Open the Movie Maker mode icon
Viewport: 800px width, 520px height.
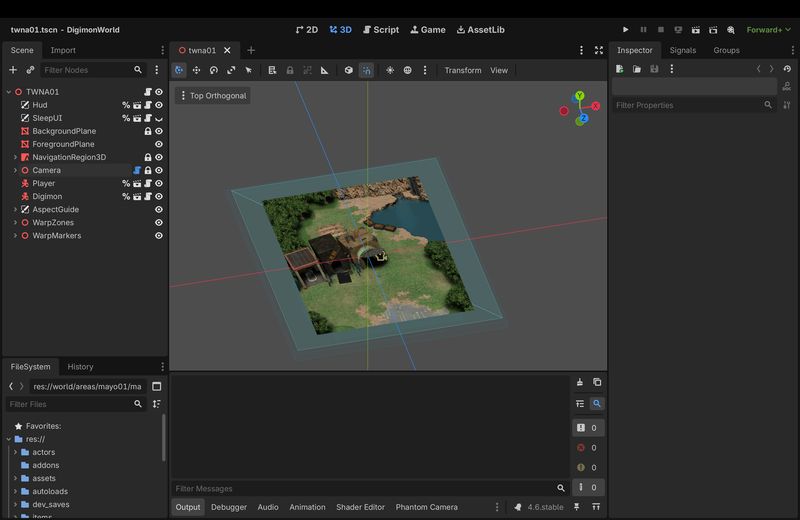point(731,30)
